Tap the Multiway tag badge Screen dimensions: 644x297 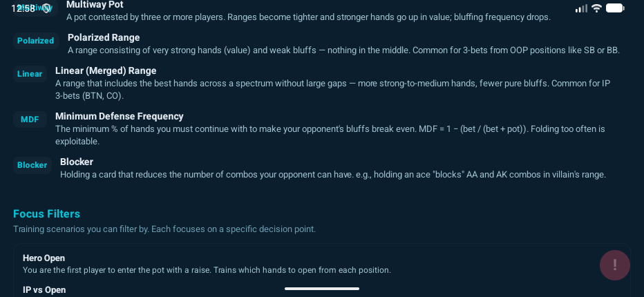(x=41, y=8)
